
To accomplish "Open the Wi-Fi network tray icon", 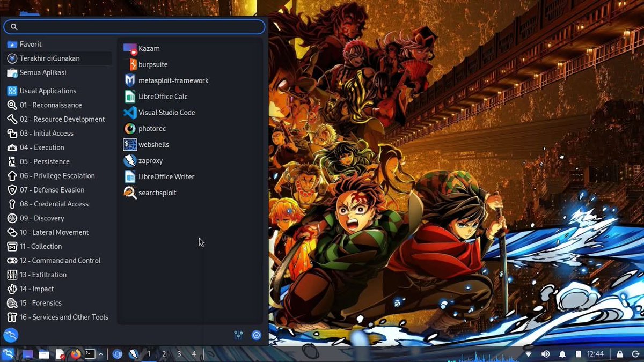I will pos(529,354).
